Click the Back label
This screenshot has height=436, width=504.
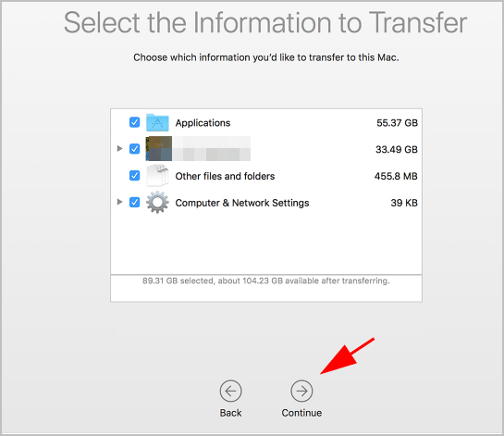coord(231,413)
